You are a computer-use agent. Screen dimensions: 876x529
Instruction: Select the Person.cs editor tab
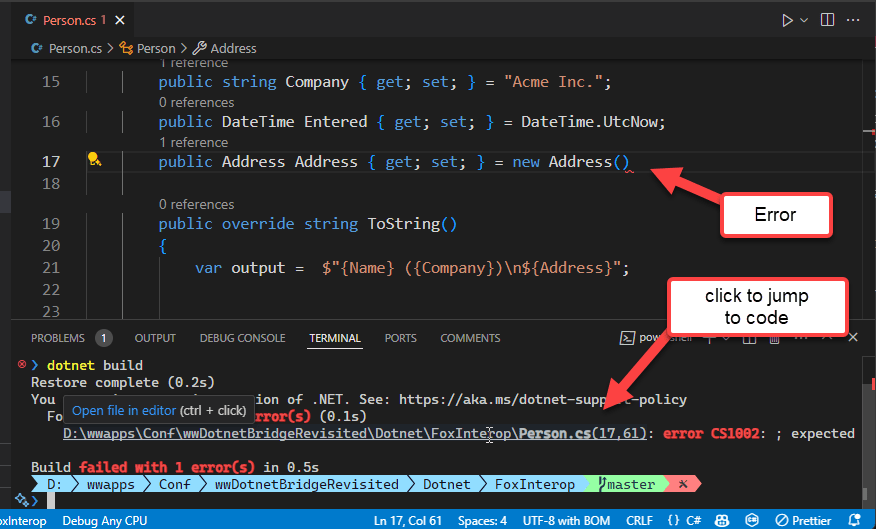pos(67,20)
